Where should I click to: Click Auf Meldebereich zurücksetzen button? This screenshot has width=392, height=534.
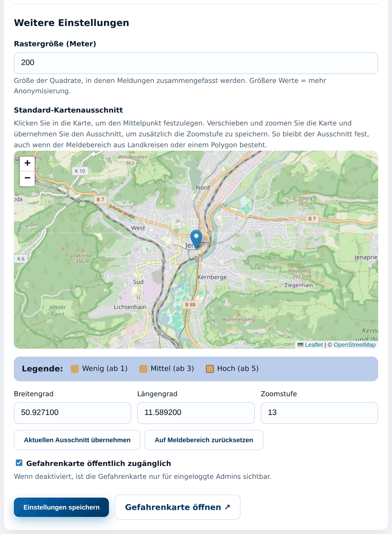(204, 440)
